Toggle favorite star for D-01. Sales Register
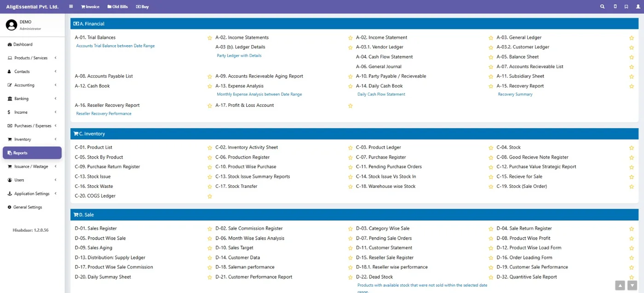Viewport: 644px width, 293px height. click(210, 229)
